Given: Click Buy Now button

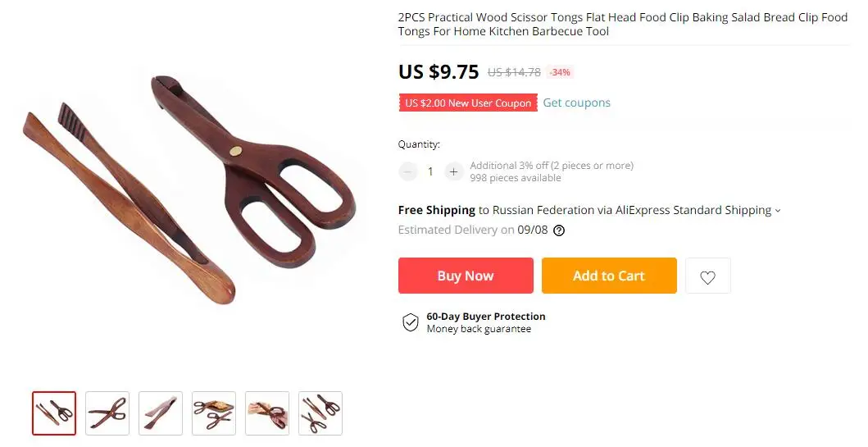Looking at the screenshot, I should [x=466, y=276].
